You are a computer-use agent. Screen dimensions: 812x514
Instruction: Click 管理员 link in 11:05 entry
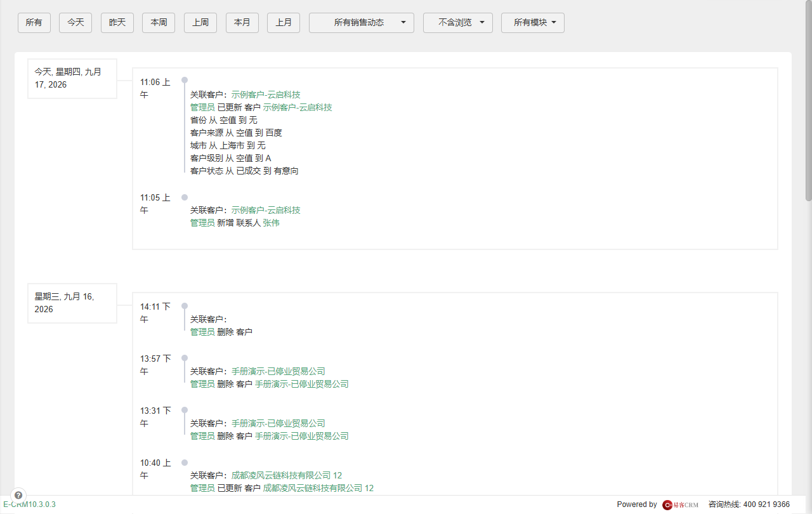(x=202, y=223)
